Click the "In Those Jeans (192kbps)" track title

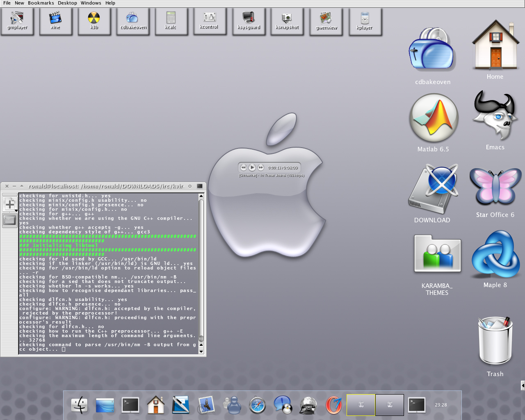click(282, 176)
